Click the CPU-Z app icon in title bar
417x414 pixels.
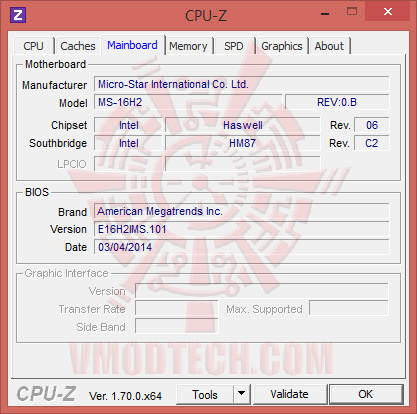click(x=18, y=15)
